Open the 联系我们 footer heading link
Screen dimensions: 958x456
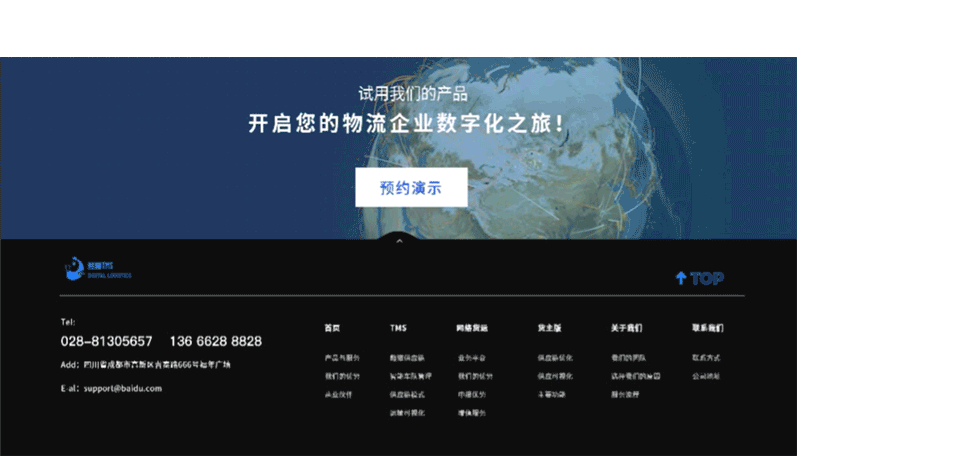coord(708,328)
